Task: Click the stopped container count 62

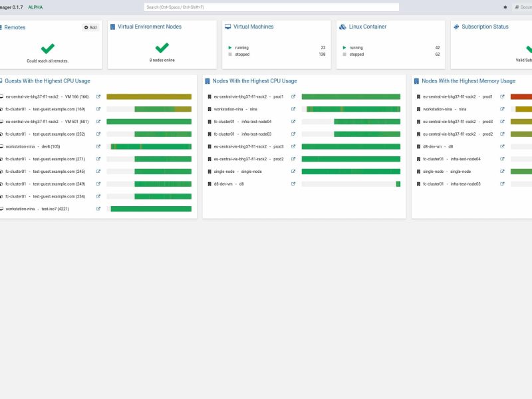Action: (438, 55)
